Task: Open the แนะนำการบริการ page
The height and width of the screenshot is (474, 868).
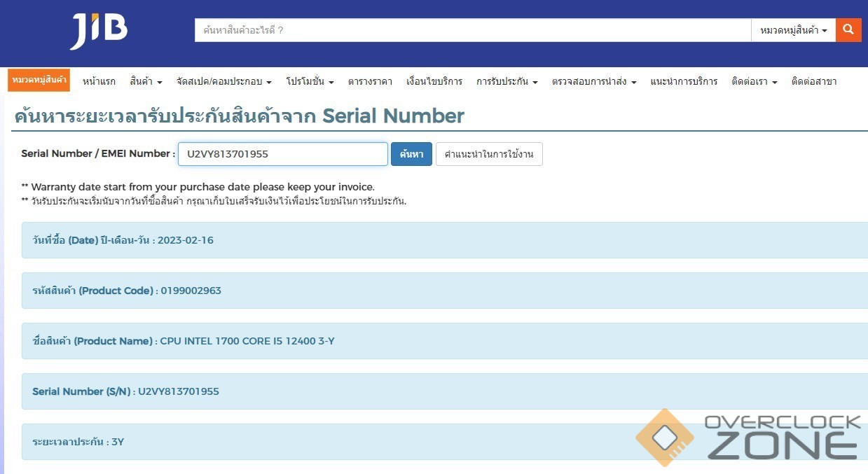Action: (x=684, y=81)
